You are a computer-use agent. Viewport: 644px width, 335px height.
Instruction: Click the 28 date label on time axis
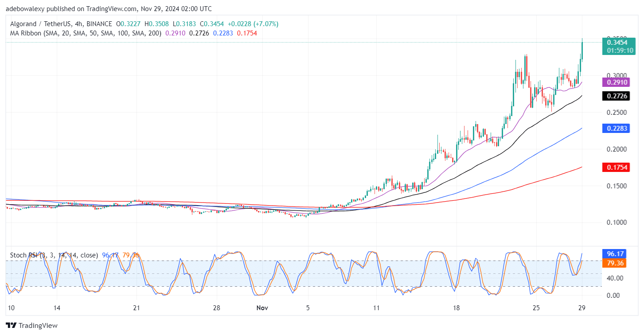pos(217,308)
